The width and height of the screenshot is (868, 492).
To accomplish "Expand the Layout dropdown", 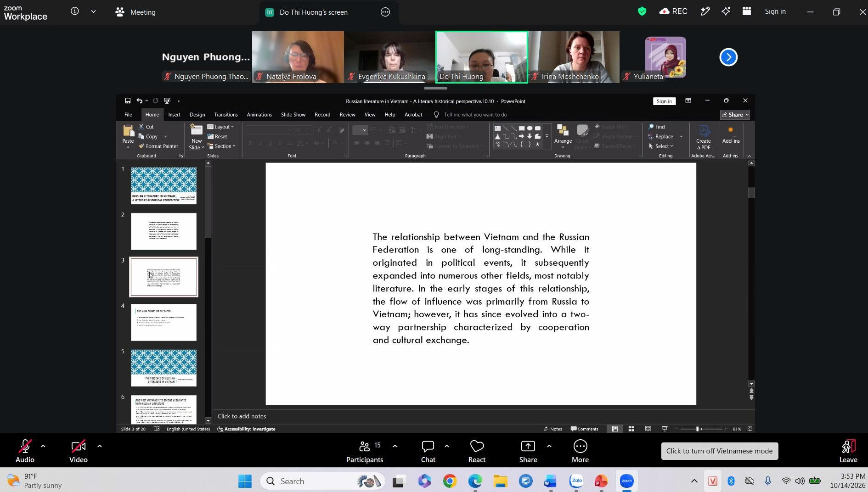I will pos(221,127).
